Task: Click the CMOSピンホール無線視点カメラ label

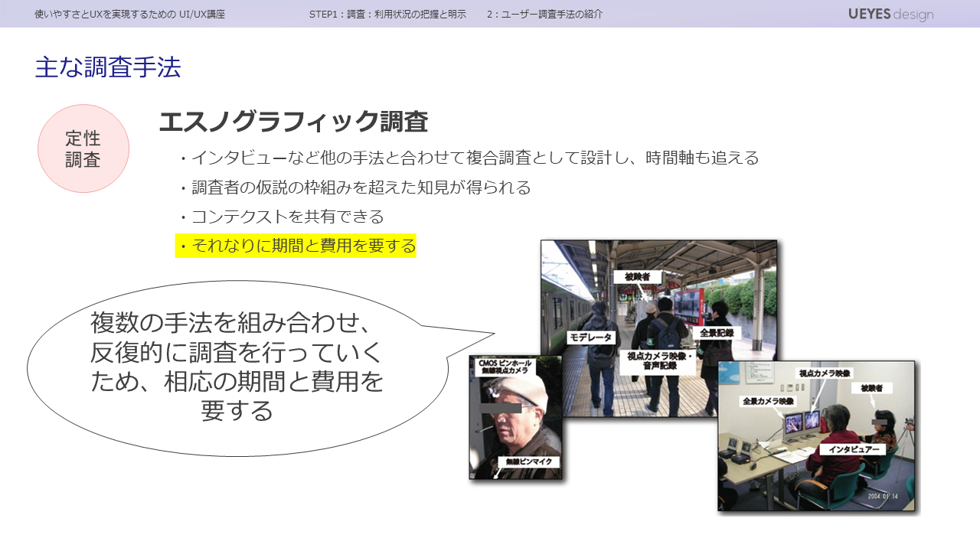Action: [505, 366]
